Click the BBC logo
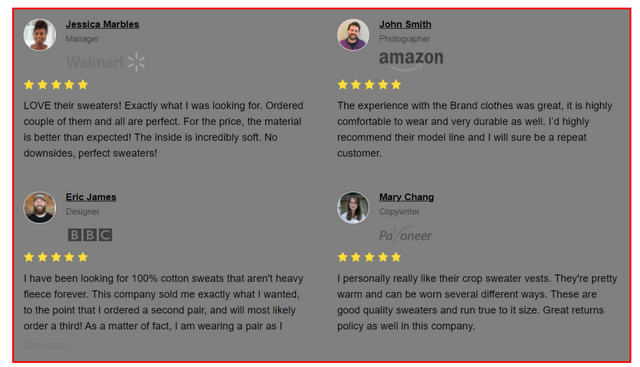 [x=90, y=235]
